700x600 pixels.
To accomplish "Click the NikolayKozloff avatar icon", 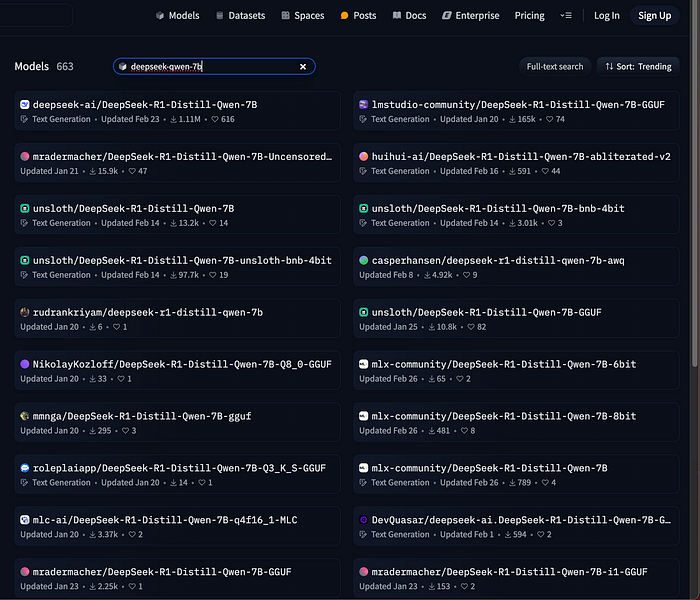I will point(25,364).
